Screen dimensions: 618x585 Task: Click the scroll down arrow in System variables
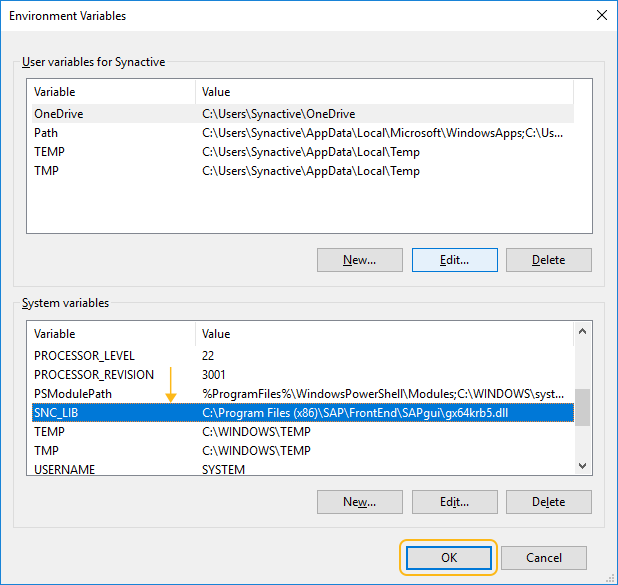tap(582, 466)
